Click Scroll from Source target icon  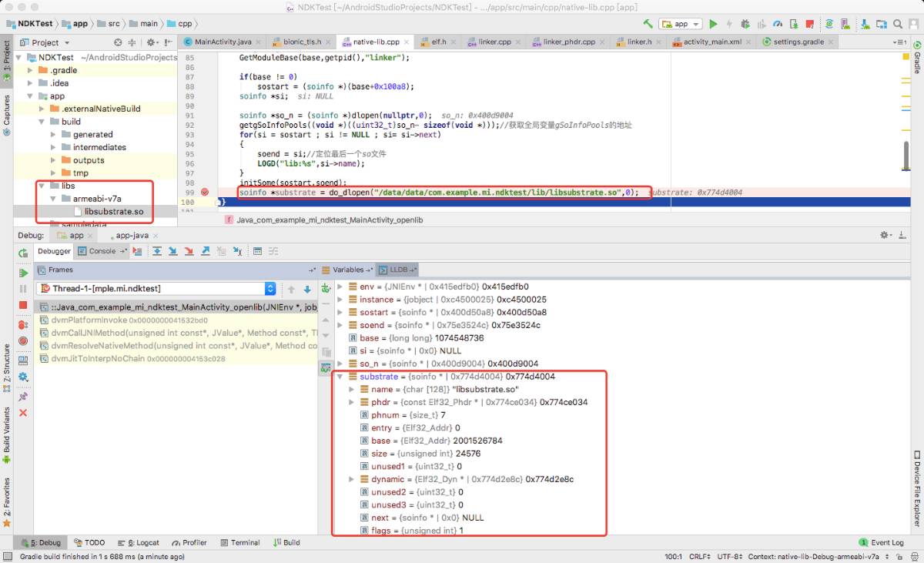(x=118, y=42)
